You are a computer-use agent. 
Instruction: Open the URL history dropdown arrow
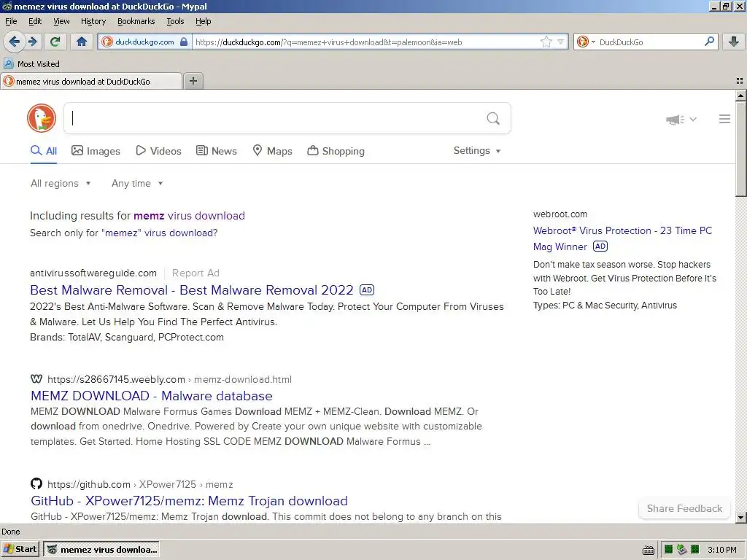click(x=560, y=42)
